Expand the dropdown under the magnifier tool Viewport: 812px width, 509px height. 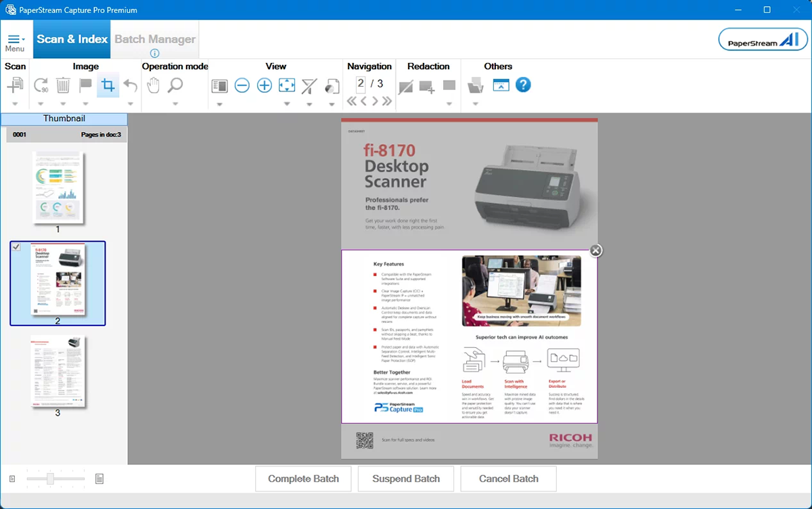click(175, 104)
